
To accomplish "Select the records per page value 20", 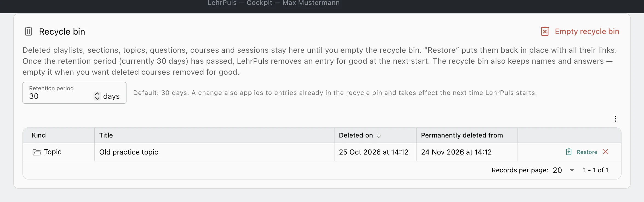I will [x=557, y=170].
